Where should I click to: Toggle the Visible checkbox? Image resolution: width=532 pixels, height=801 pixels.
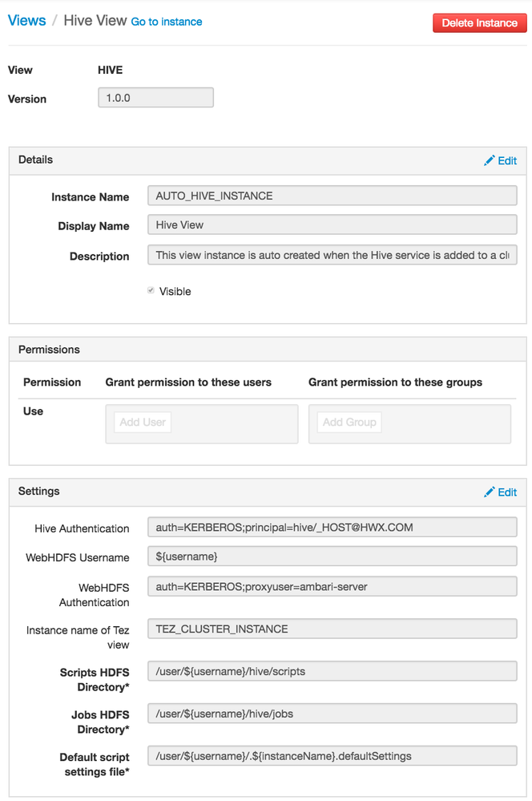tap(151, 291)
